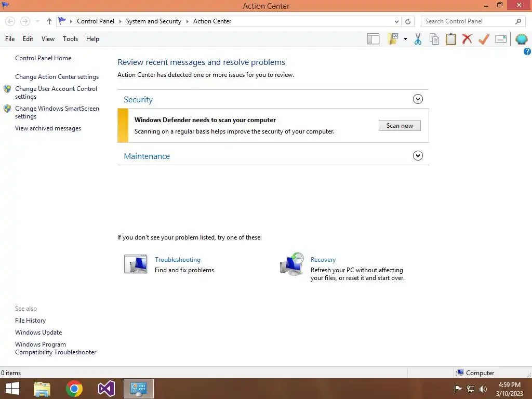Click shield icon beside Windows SmartScreen
The height and width of the screenshot is (399, 532).
[x=7, y=109]
